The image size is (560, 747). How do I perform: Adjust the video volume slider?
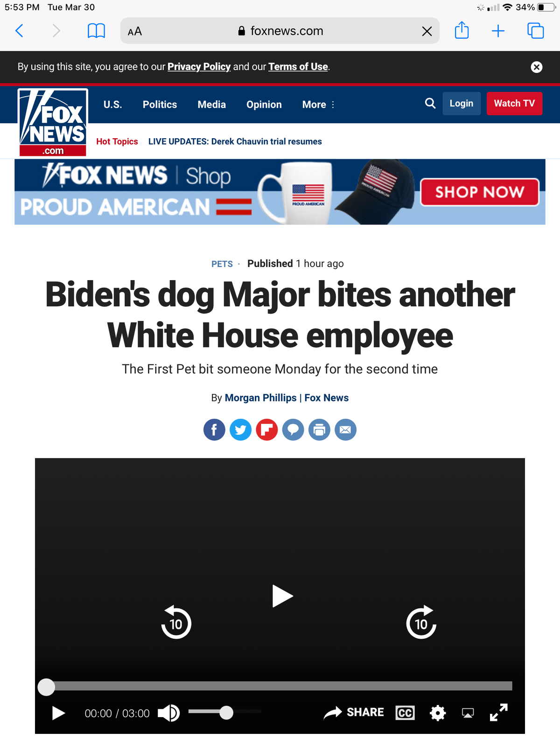(225, 712)
